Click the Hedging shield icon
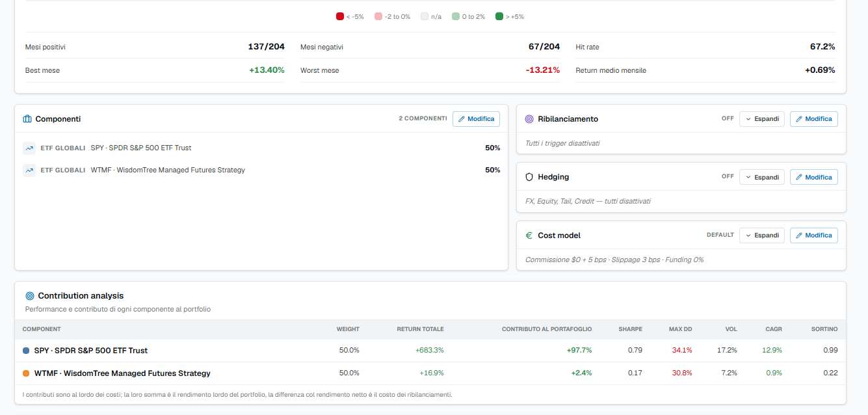Screen dimensions: 868x415 (529, 177)
